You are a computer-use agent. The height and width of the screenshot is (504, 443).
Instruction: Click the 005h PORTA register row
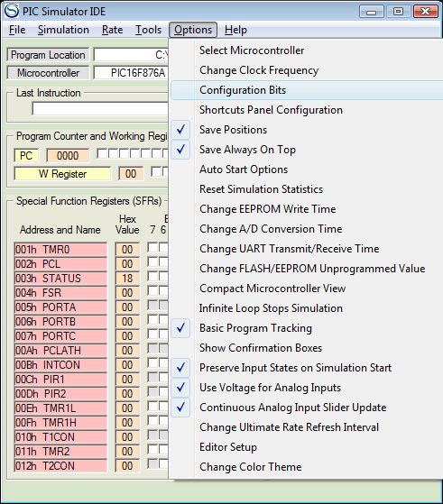[x=60, y=307]
